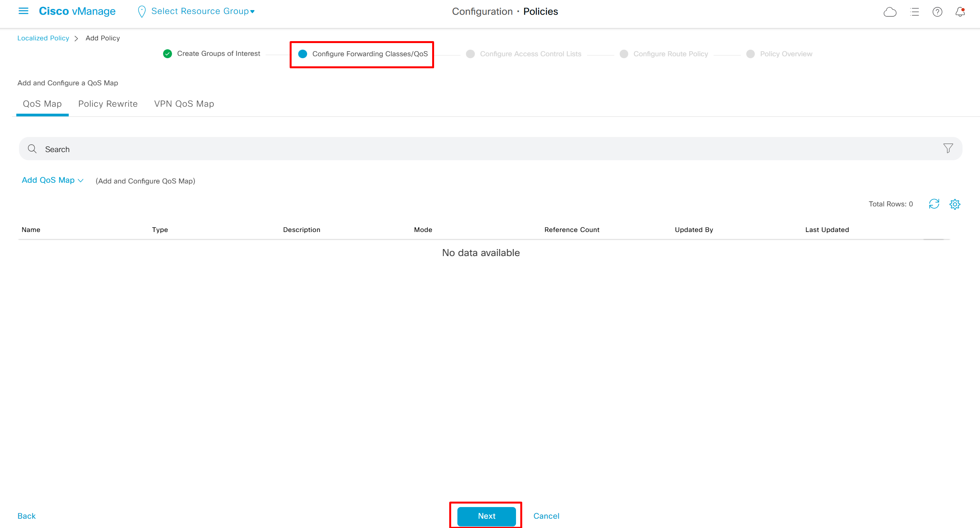Click into the Search field
Viewport: 980px width, 528px height.
click(x=466, y=149)
